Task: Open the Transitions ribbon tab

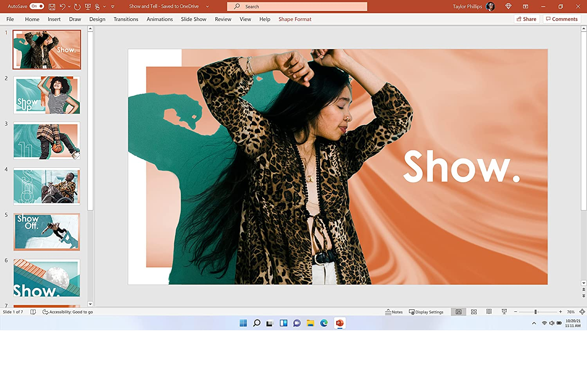Action: click(126, 19)
